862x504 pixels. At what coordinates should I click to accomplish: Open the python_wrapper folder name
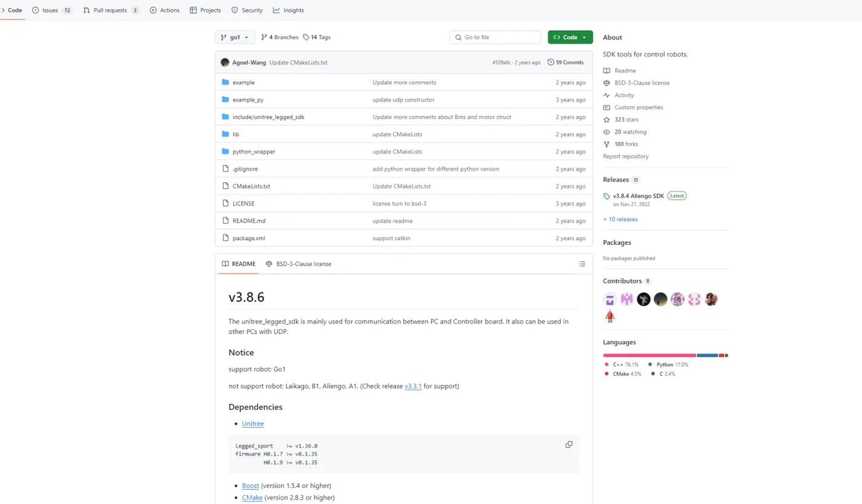tap(254, 151)
